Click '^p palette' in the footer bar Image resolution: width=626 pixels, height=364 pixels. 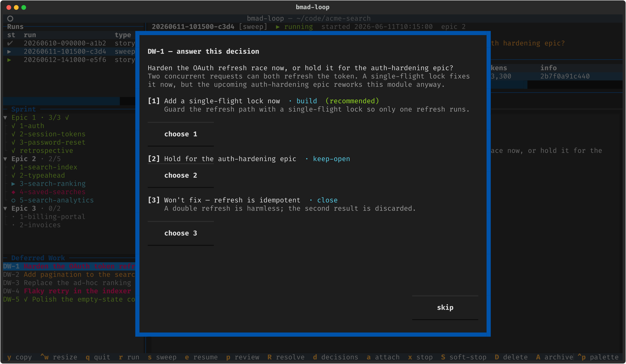598,357
